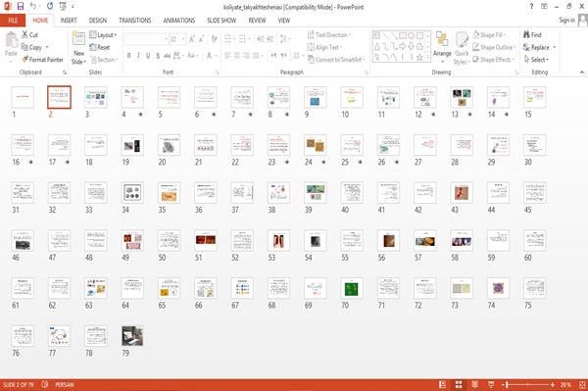This screenshot has width=588, height=391.
Task: Click the Save icon in the quick access toolbar
Action: coord(21,7)
